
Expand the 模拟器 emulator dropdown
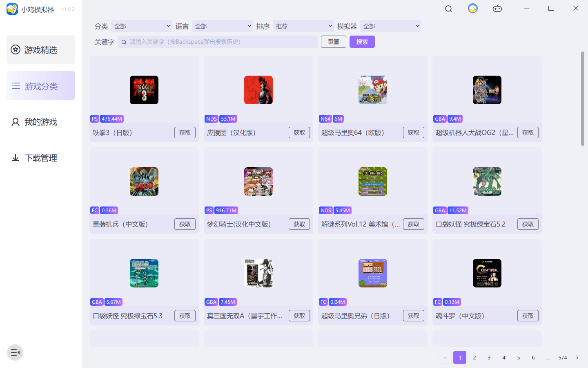point(391,26)
